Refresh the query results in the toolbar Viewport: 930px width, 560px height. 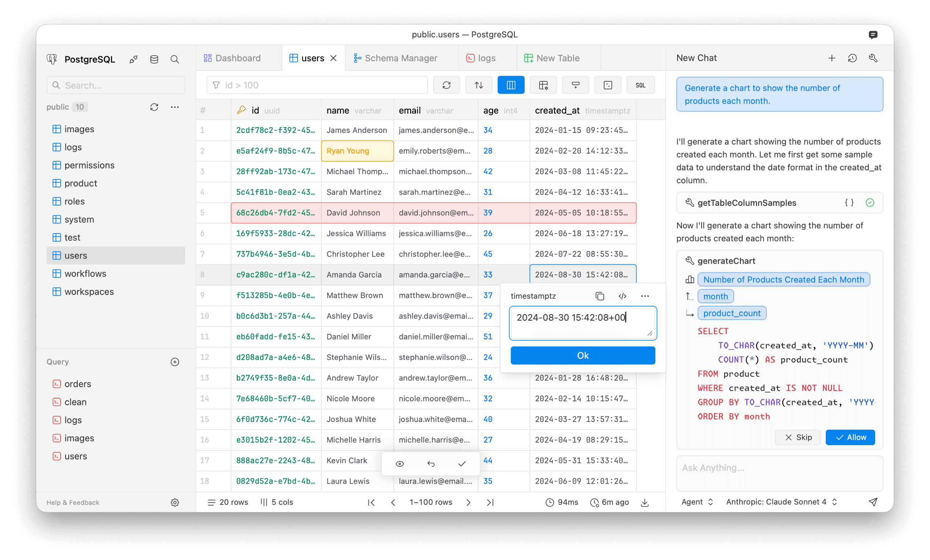(446, 85)
